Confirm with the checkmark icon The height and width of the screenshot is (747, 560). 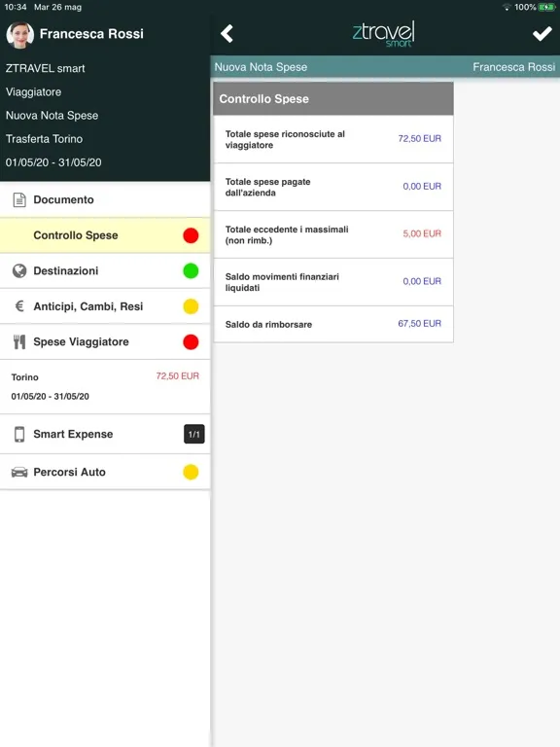pos(542,34)
